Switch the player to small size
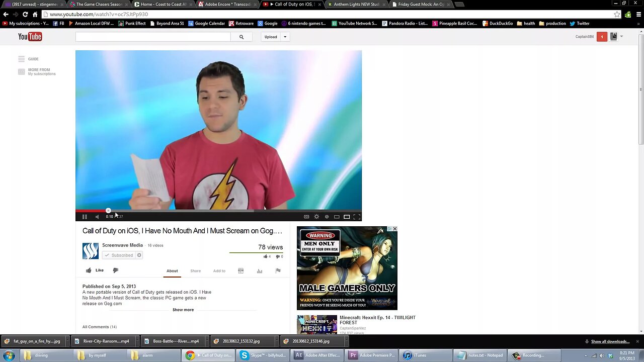The width and height of the screenshot is (644, 362). tap(337, 217)
